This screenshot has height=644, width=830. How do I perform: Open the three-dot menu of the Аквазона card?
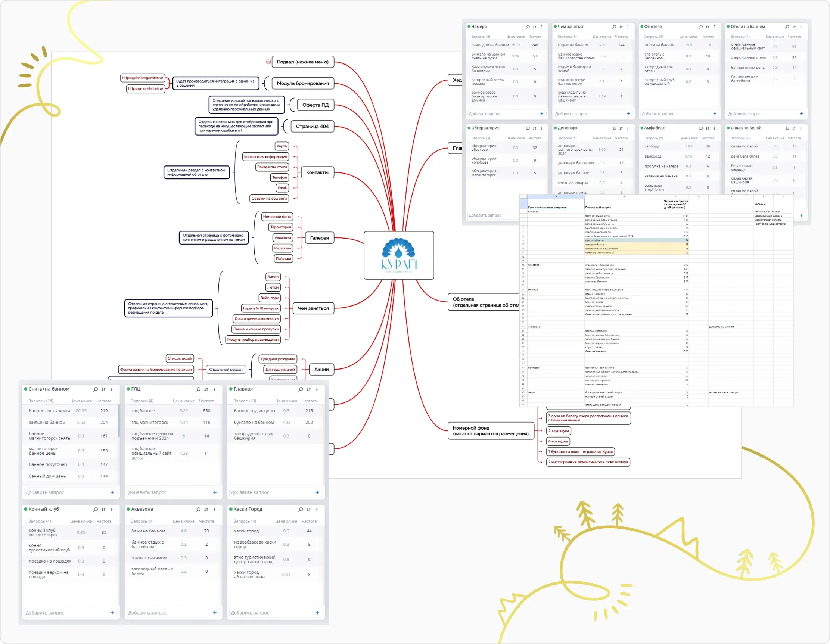pos(214,510)
